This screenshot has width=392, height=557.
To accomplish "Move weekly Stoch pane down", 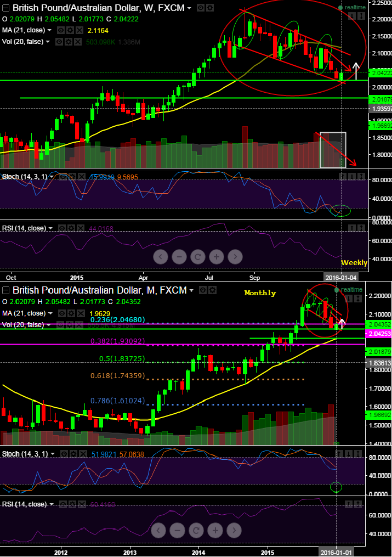I will tap(351, 177).
